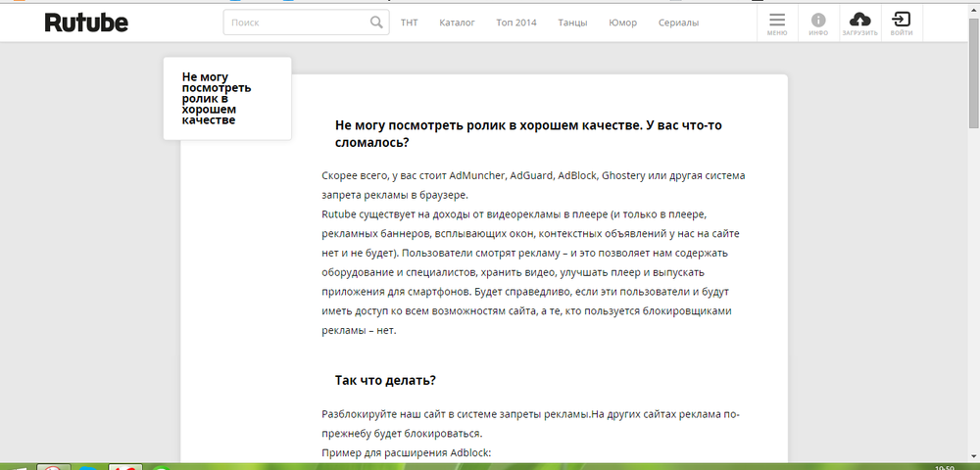Go to Rutube logo home page

[x=86, y=22]
